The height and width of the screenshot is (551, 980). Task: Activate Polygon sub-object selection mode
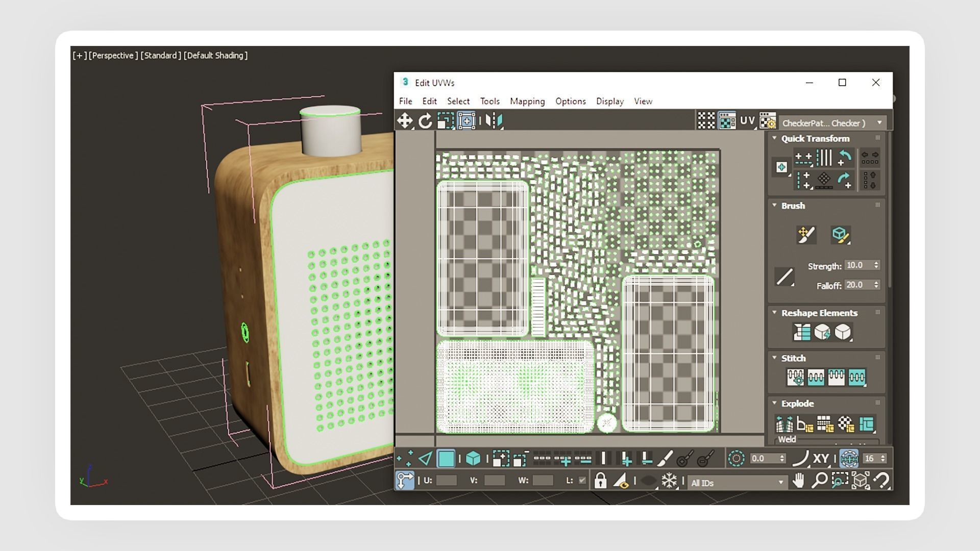click(x=446, y=459)
